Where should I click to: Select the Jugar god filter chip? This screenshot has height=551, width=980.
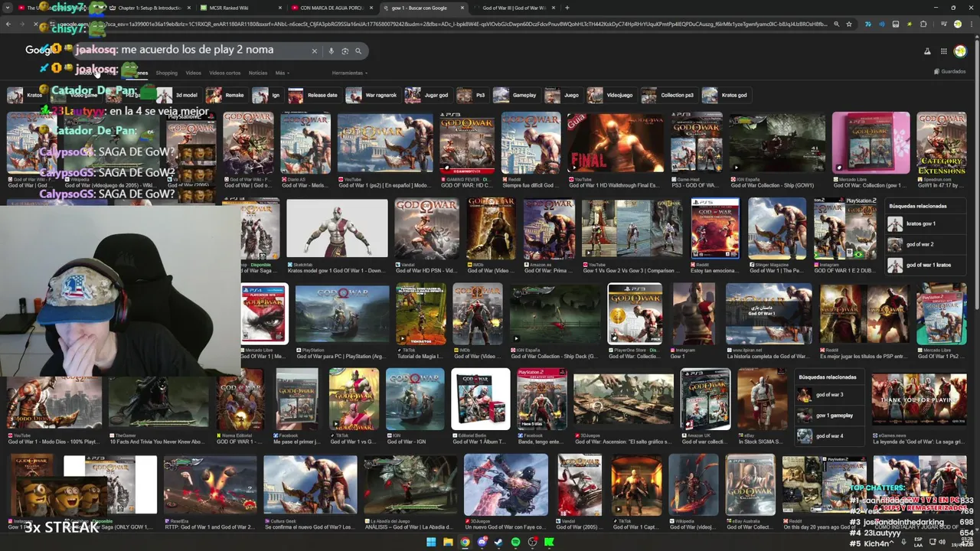428,95
